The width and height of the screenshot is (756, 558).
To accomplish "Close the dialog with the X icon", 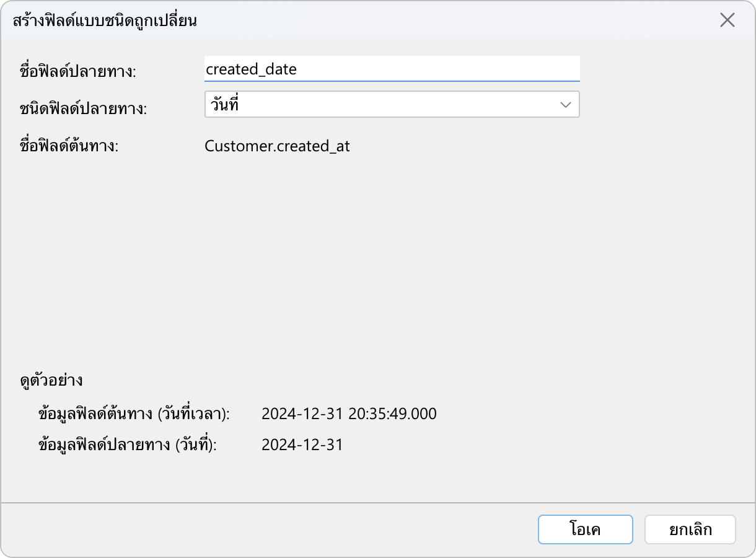I will pyautogui.click(x=727, y=20).
